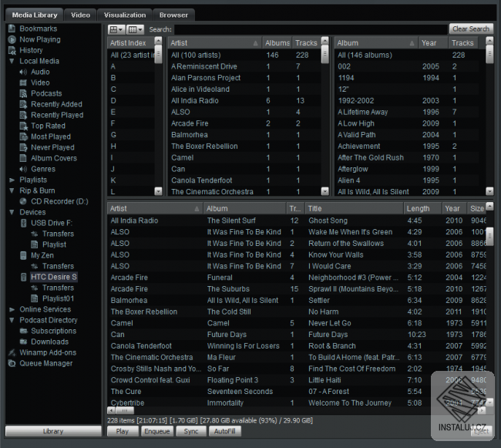Select album 'After The Gold Rush'
This screenshot has height=448, width=501.
406,158
